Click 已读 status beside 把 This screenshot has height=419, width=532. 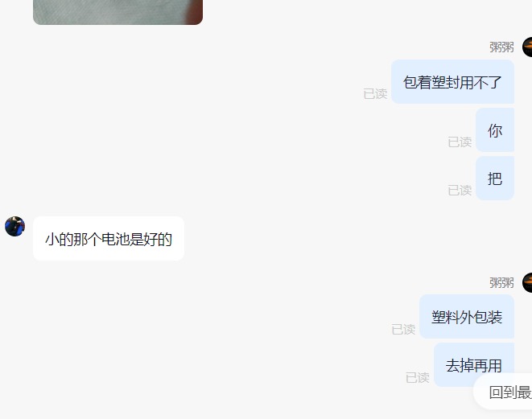[x=460, y=190]
